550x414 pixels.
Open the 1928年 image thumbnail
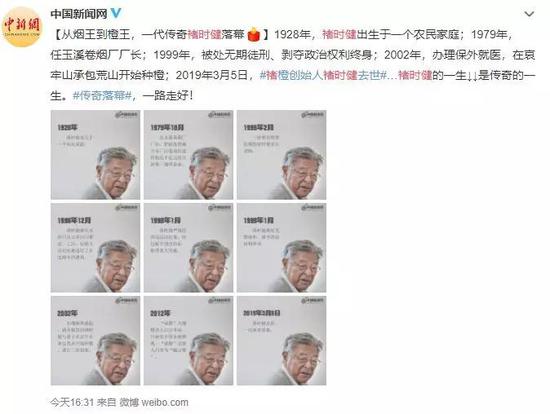pyautogui.click(x=95, y=155)
